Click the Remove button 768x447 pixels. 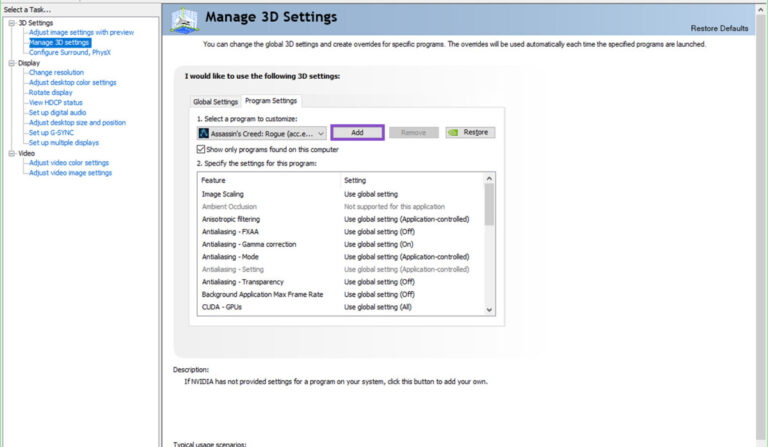tap(413, 133)
